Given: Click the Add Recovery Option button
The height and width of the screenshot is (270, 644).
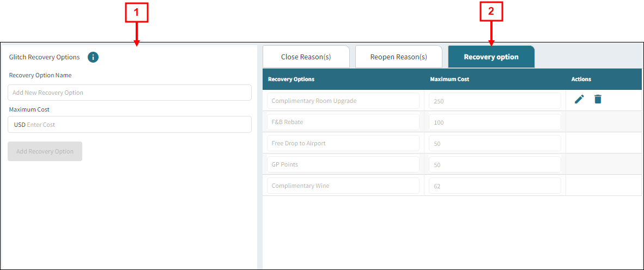Looking at the screenshot, I should click(45, 151).
